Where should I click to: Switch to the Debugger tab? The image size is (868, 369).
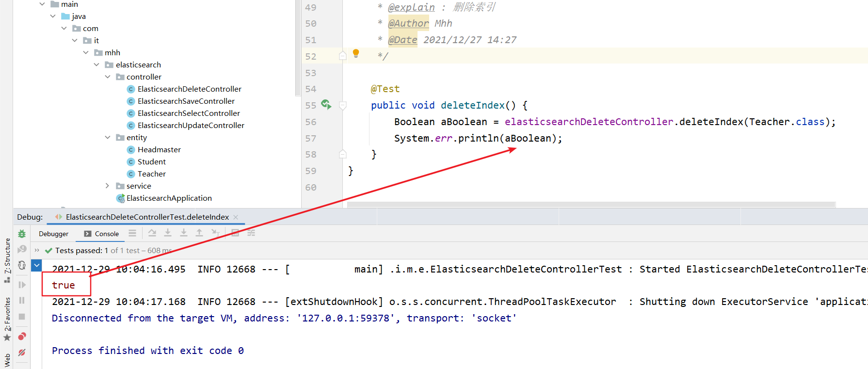click(53, 234)
